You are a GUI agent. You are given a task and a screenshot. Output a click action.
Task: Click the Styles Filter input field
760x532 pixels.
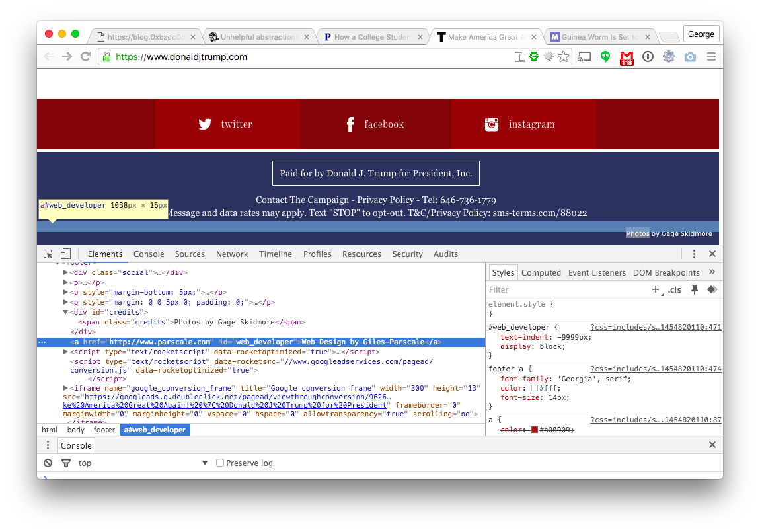(x=567, y=289)
